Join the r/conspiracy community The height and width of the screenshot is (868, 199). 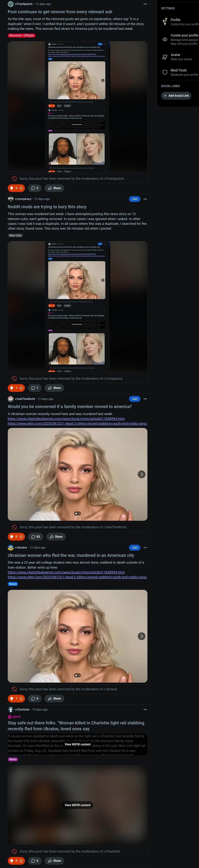[x=135, y=199]
